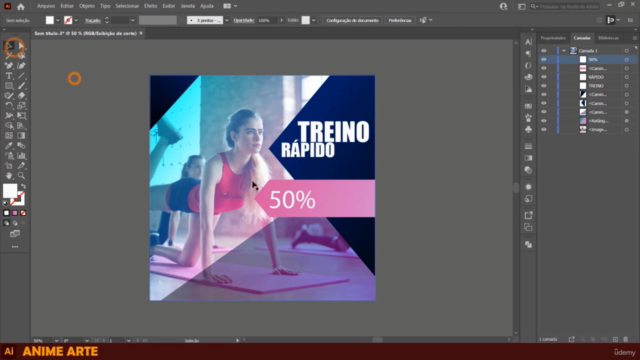Select the Rotate tool

tap(9, 105)
